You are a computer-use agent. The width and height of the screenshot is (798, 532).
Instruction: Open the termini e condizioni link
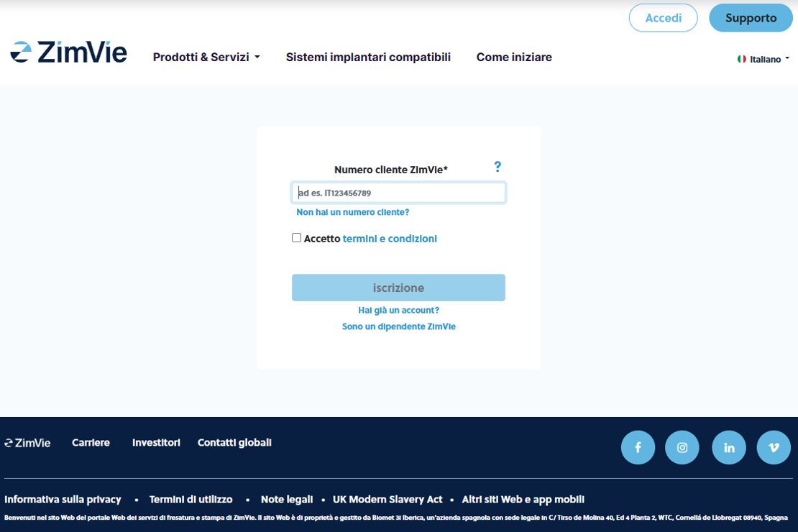click(390, 239)
